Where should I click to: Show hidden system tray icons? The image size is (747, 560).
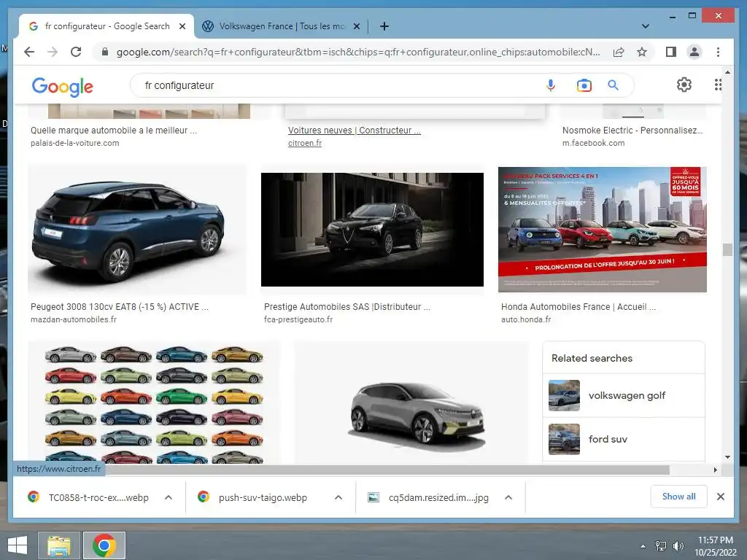(x=643, y=546)
